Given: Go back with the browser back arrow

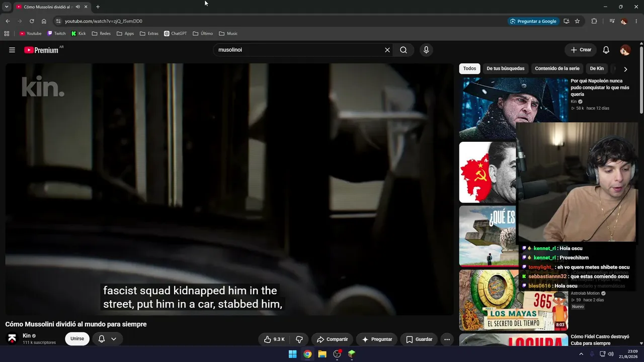Looking at the screenshot, I should point(8,21).
